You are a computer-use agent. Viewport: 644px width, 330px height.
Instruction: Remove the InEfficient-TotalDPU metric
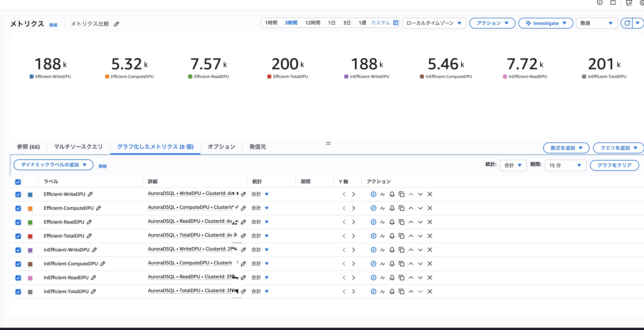(430, 291)
